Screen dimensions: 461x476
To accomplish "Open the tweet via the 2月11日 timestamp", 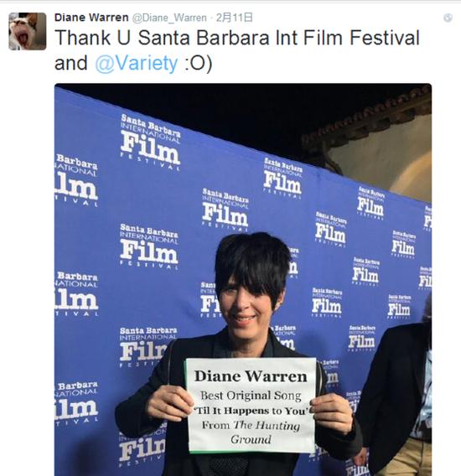I will point(234,18).
